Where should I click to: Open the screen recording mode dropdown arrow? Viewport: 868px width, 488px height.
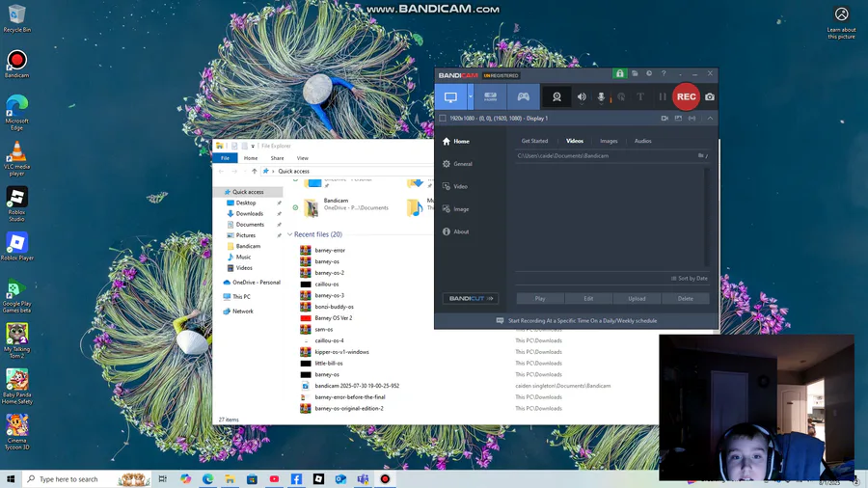coord(471,96)
